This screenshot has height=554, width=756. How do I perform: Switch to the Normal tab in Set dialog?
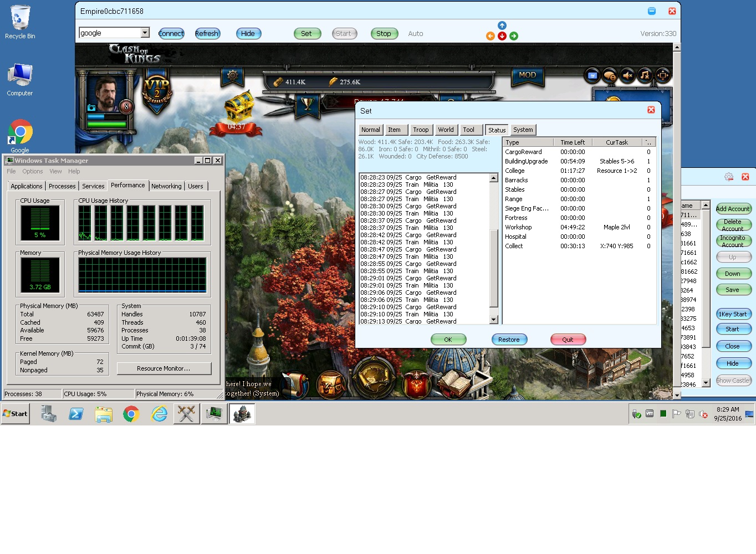pyautogui.click(x=370, y=130)
